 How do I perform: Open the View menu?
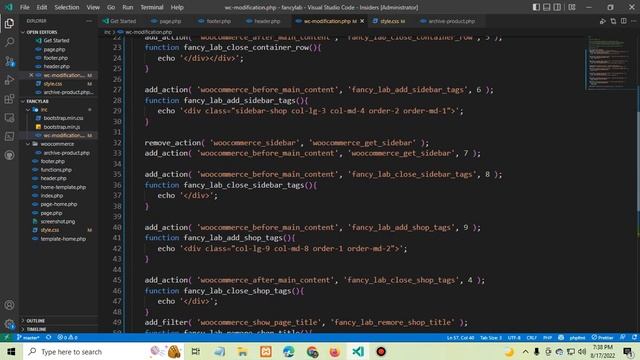tap(93, 7)
